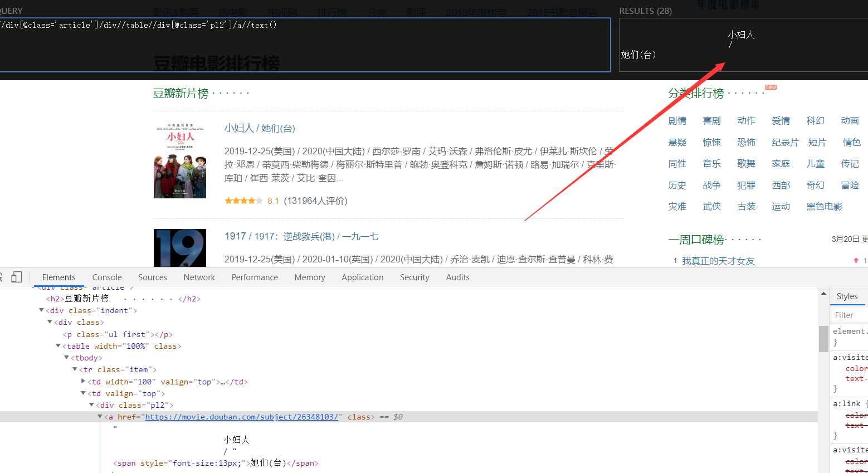Viewport: 868px width, 473px height.
Task: Select the p class="ul first" row
Action: point(118,334)
